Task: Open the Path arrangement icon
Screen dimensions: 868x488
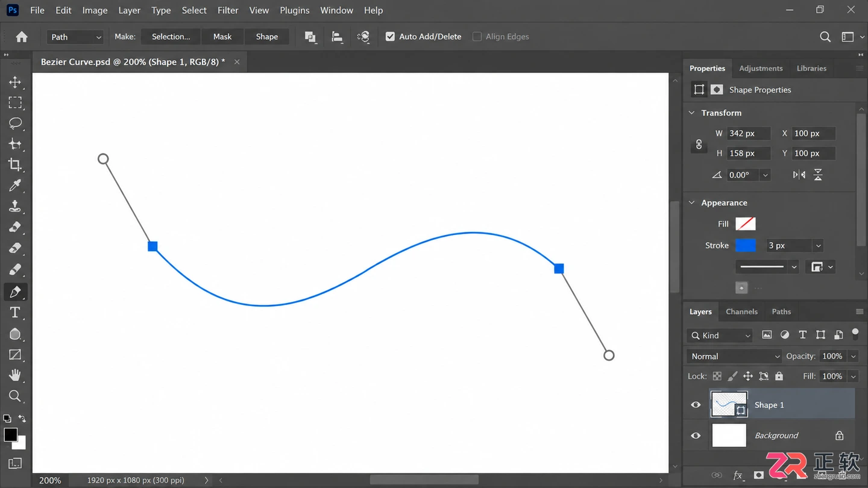Action: (363, 37)
